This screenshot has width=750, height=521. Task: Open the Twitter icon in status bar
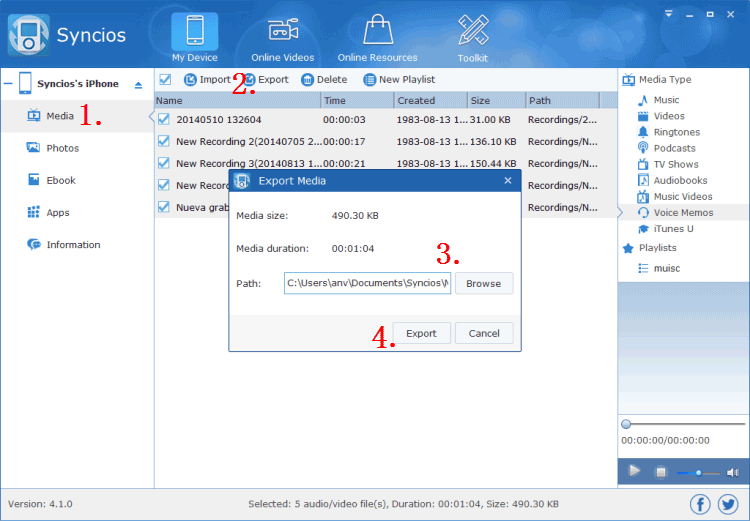click(x=728, y=504)
